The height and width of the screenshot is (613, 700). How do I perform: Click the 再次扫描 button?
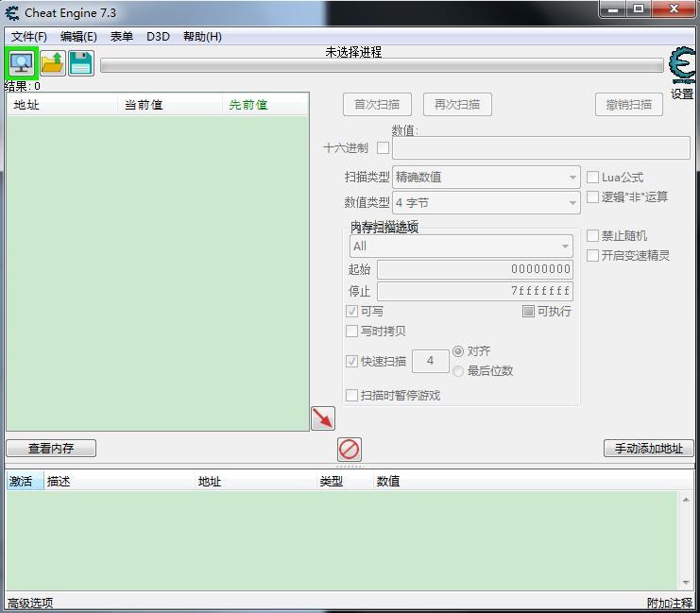457,105
